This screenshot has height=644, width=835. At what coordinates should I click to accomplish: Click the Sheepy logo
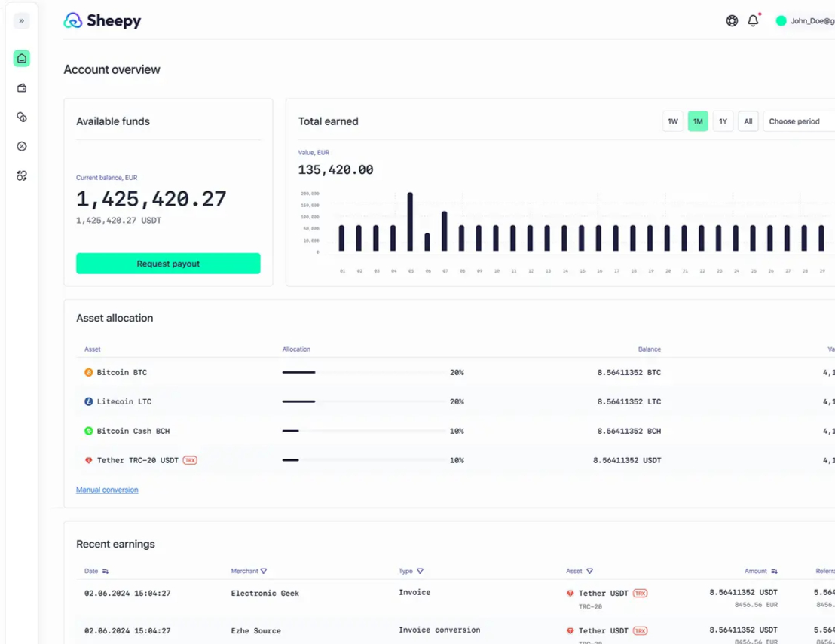(102, 21)
